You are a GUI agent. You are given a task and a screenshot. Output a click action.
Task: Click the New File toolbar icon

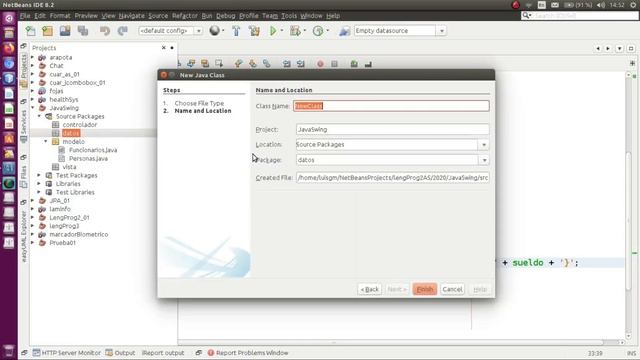[30, 31]
